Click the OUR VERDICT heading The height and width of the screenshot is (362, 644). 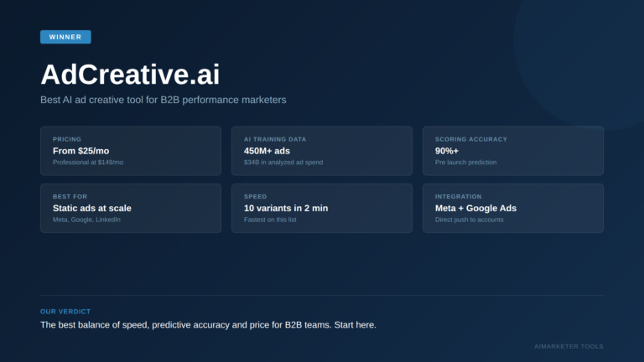[65, 312]
